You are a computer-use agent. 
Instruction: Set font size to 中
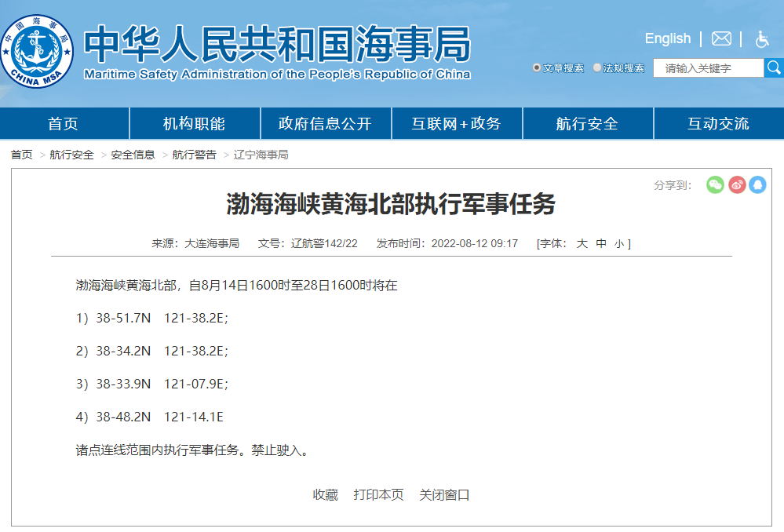[601, 243]
